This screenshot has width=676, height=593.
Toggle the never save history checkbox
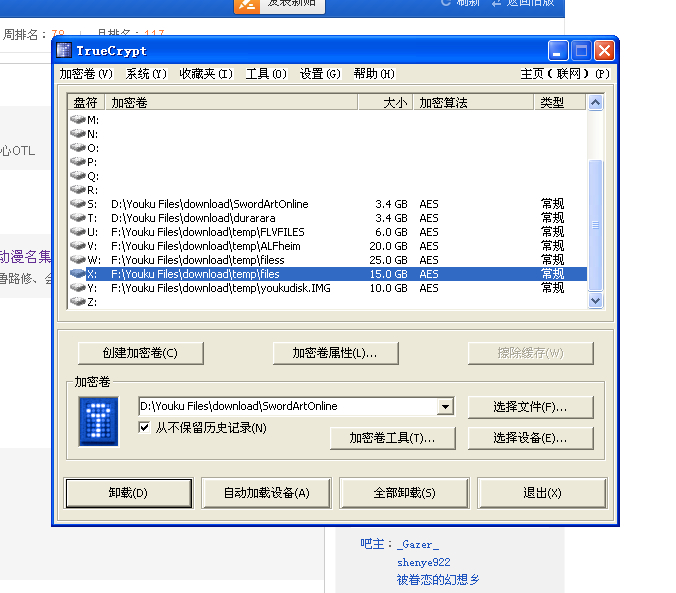click(x=144, y=427)
